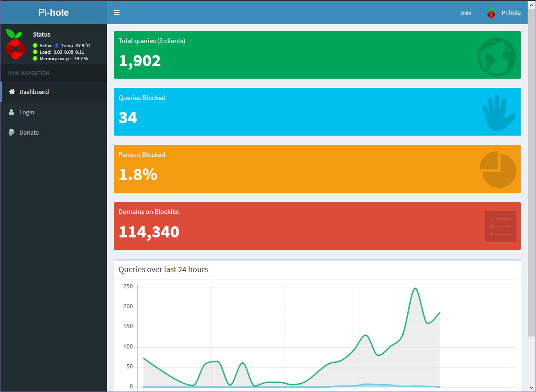Open the Login page from the sidebar

[27, 112]
